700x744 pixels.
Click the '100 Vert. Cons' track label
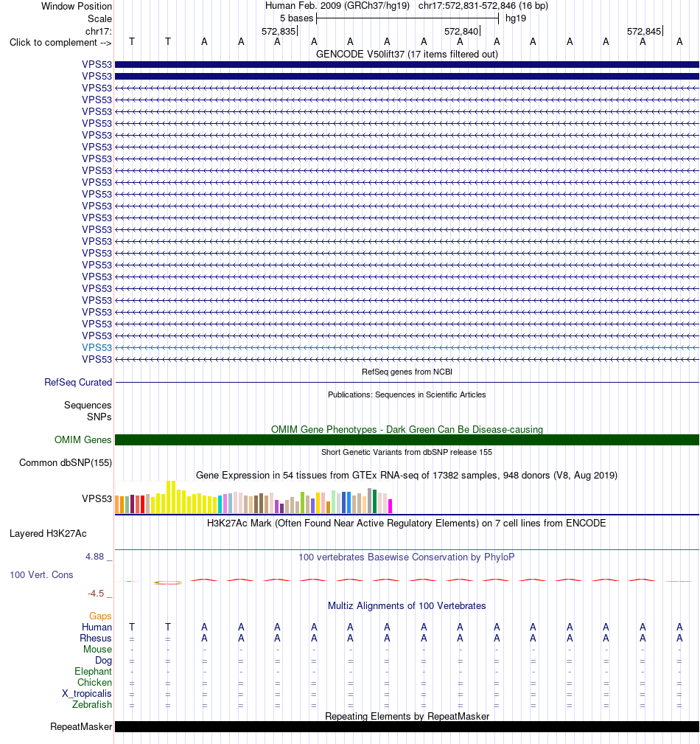pyautogui.click(x=41, y=574)
